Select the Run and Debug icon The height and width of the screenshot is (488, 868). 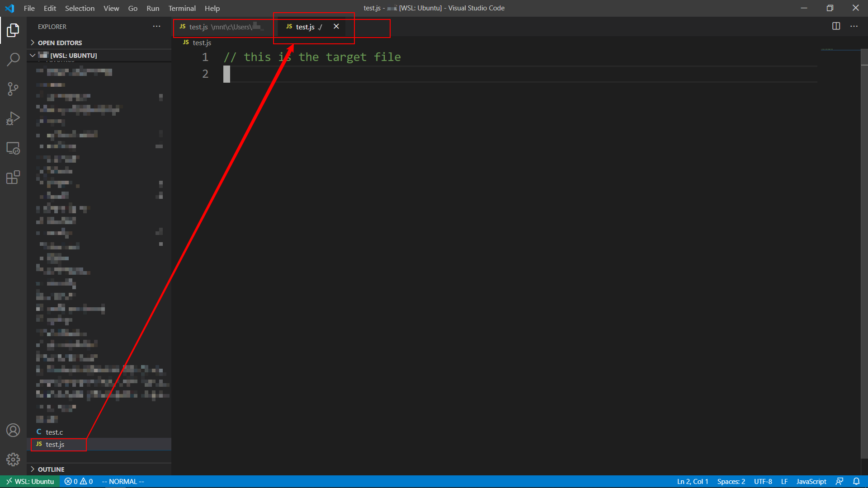[x=13, y=118]
